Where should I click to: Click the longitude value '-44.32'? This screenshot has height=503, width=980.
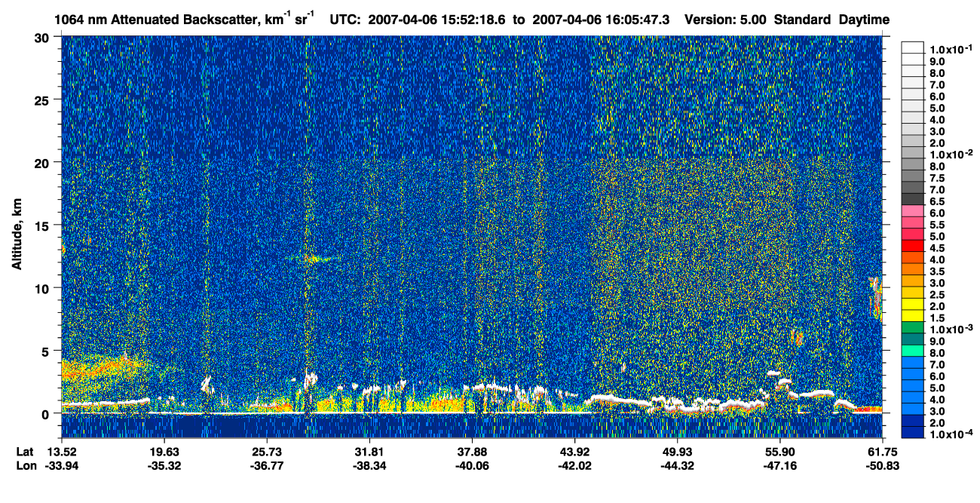click(x=677, y=465)
